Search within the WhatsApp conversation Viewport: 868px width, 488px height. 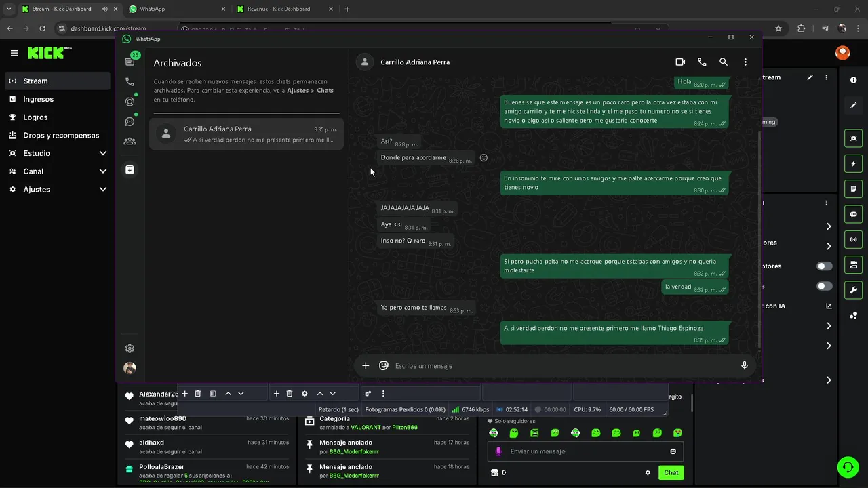tap(724, 62)
